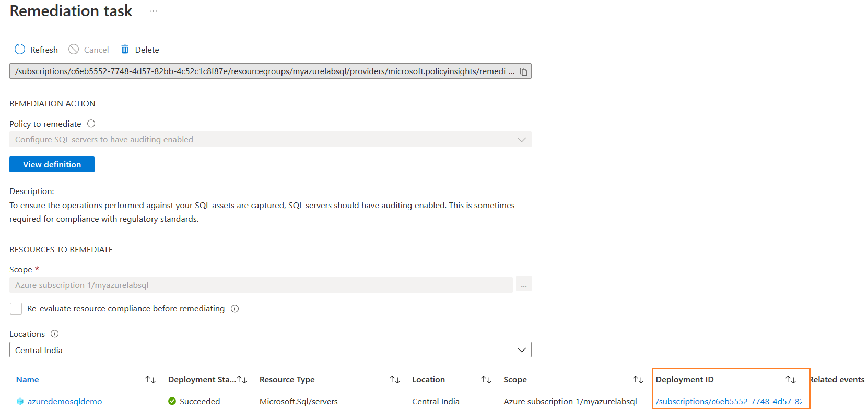The height and width of the screenshot is (410, 868).
Task: Enable re-evaluate resource compliance before remediating
Action: 16,309
